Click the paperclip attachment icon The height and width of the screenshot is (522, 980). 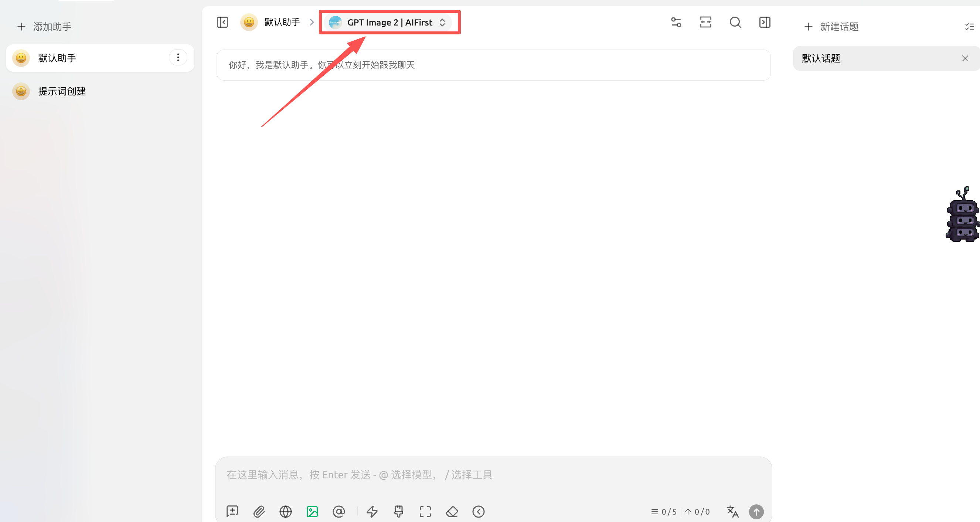click(x=259, y=511)
